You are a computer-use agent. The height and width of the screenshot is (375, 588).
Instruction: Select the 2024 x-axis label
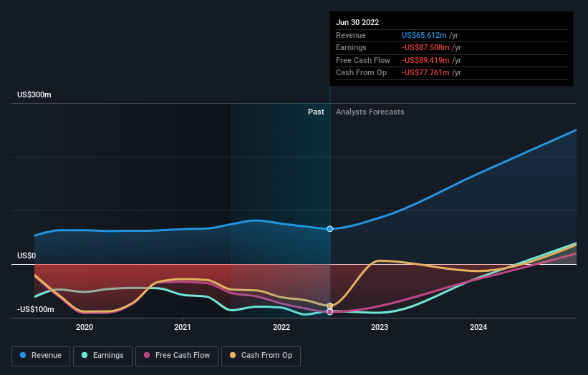[478, 328]
